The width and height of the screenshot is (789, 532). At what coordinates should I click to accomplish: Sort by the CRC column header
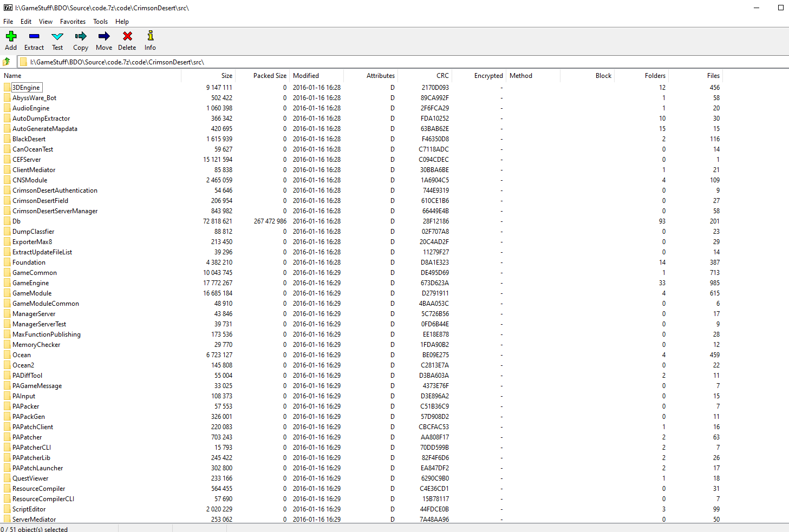(425, 76)
